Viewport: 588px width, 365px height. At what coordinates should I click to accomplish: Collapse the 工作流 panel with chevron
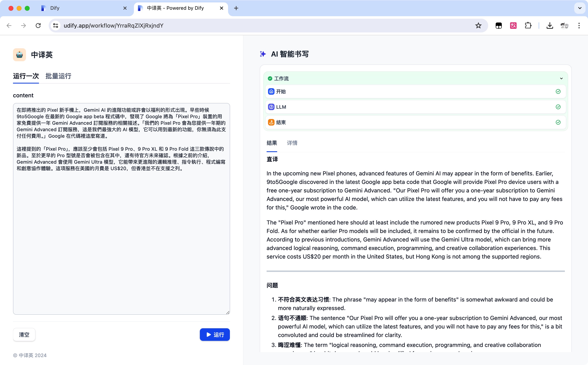[x=561, y=78]
